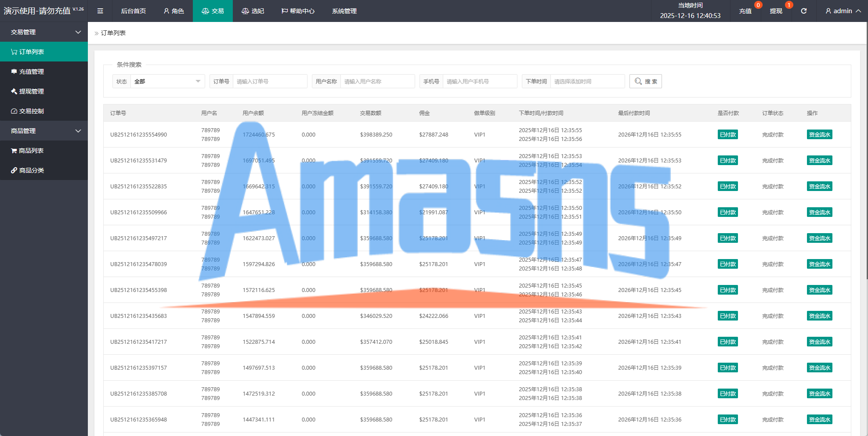Click the 充值 notification badge
This screenshot has height=436, width=868.
click(758, 5)
